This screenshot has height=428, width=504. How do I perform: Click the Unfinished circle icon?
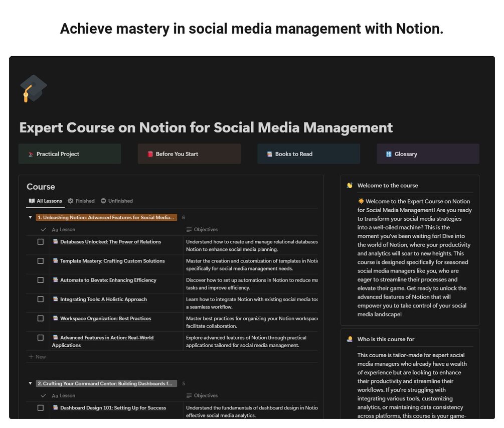103,201
